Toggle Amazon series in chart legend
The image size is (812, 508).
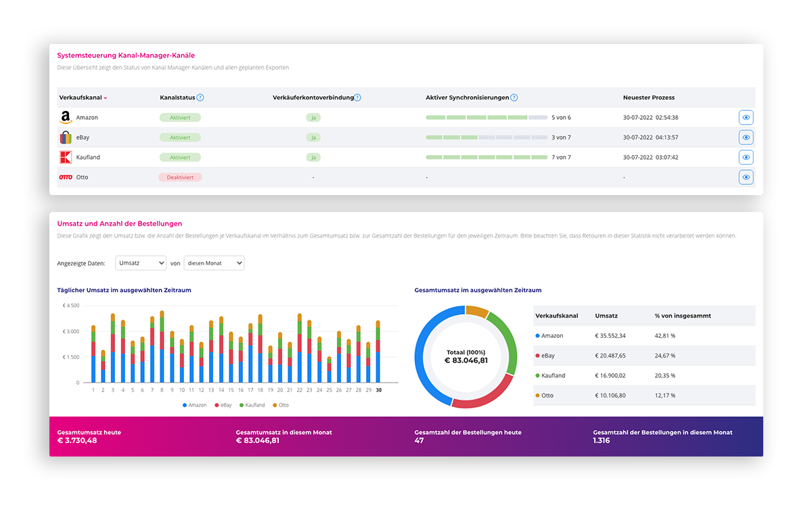pyautogui.click(x=194, y=405)
